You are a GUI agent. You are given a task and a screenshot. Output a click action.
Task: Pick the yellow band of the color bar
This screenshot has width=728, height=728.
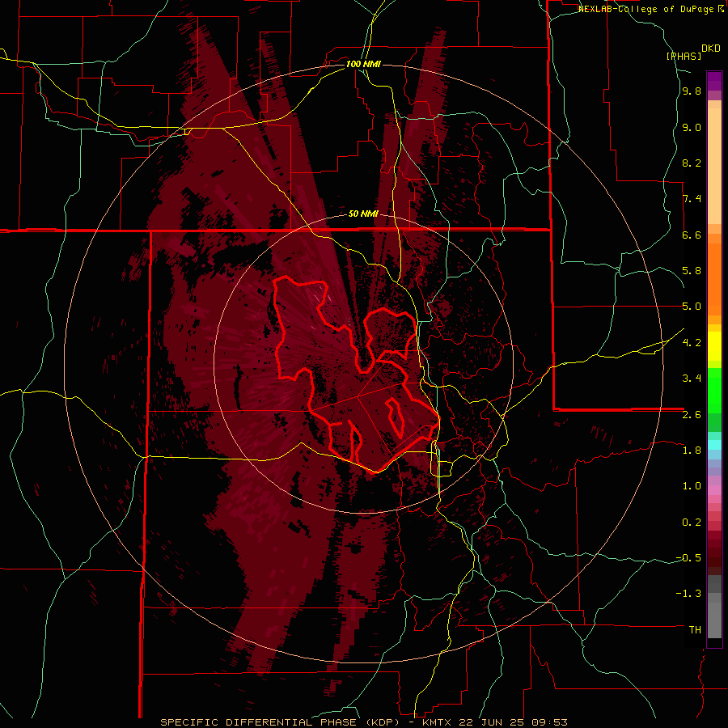click(714, 346)
